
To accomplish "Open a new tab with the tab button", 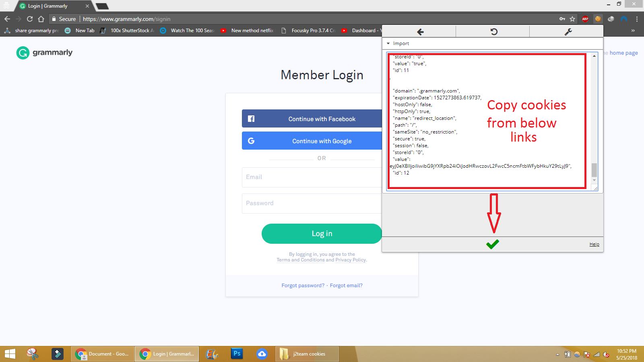I will 102,6.
